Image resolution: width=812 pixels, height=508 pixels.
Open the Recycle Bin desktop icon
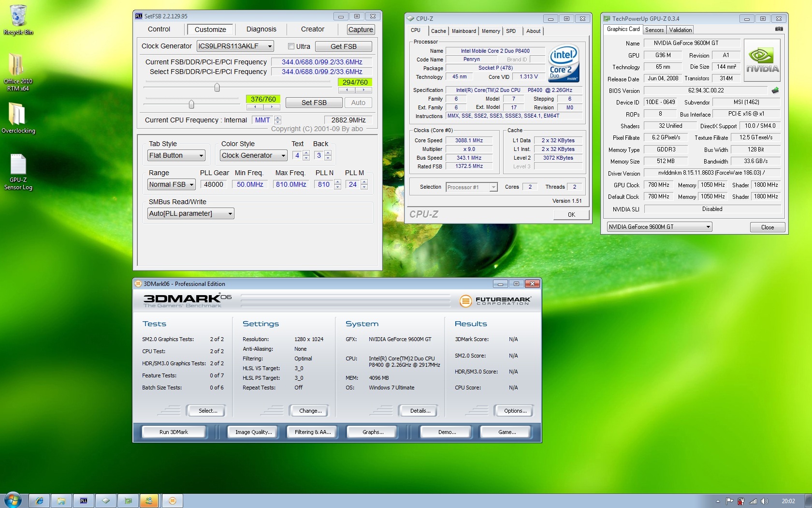[x=18, y=20]
